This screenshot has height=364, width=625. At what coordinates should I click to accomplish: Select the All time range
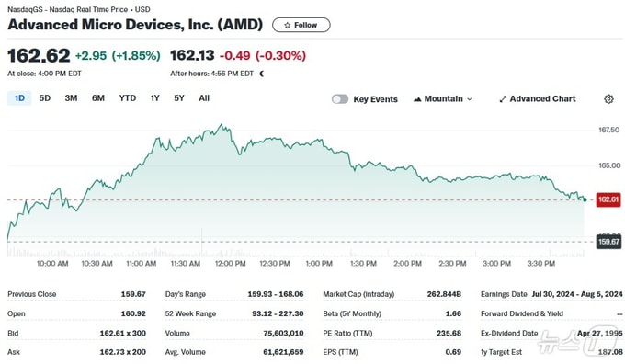pos(204,98)
